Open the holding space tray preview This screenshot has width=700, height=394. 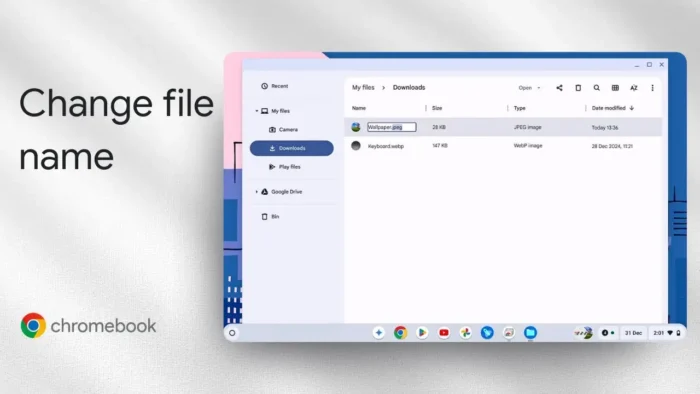pyautogui.click(x=583, y=333)
